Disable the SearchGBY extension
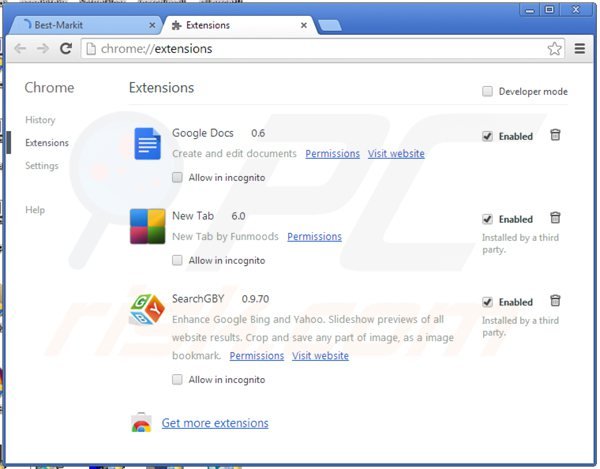Viewport: 600px width, 469px height. 487,302
